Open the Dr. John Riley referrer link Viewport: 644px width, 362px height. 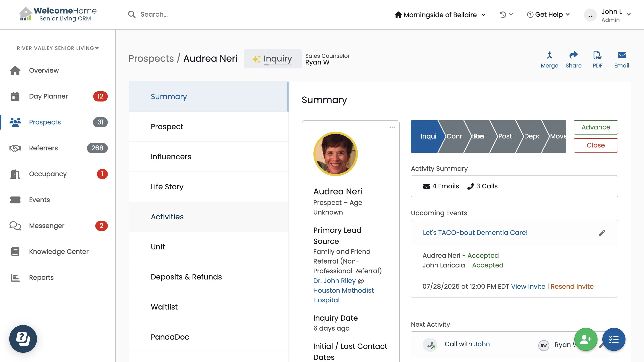[334, 281]
